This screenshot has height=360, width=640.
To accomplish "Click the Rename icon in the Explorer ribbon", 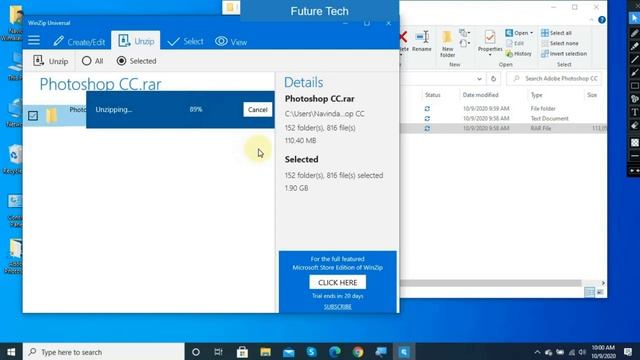I will tap(422, 41).
